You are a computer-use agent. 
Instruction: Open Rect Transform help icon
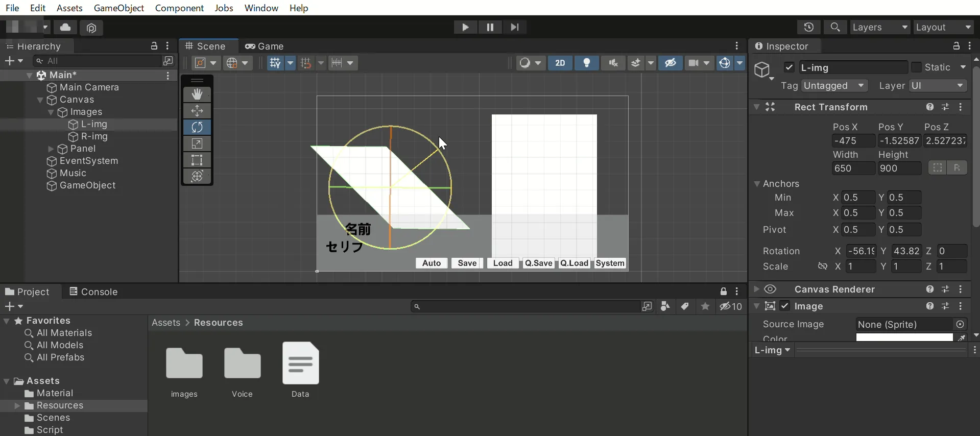click(930, 107)
